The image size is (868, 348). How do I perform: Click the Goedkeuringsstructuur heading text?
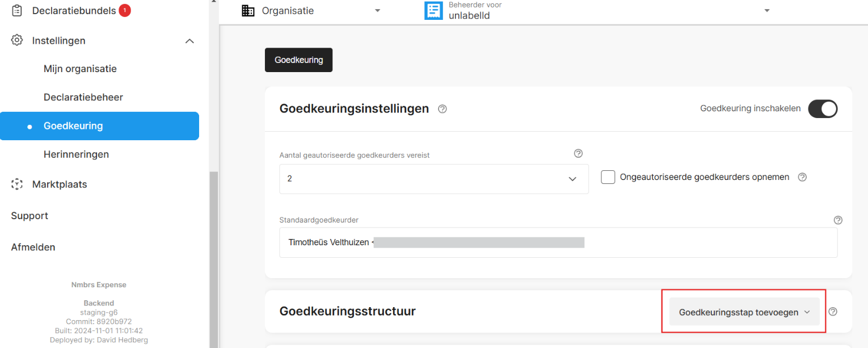click(347, 311)
